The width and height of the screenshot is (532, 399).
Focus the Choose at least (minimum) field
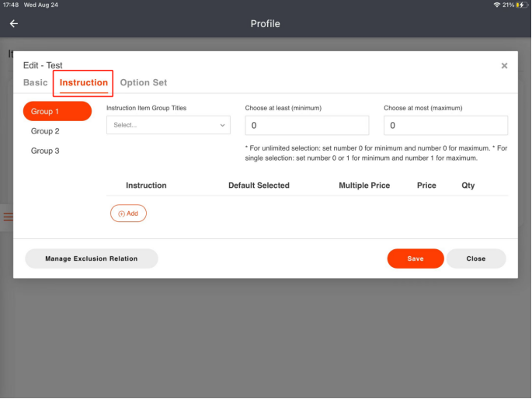click(x=307, y=125)
